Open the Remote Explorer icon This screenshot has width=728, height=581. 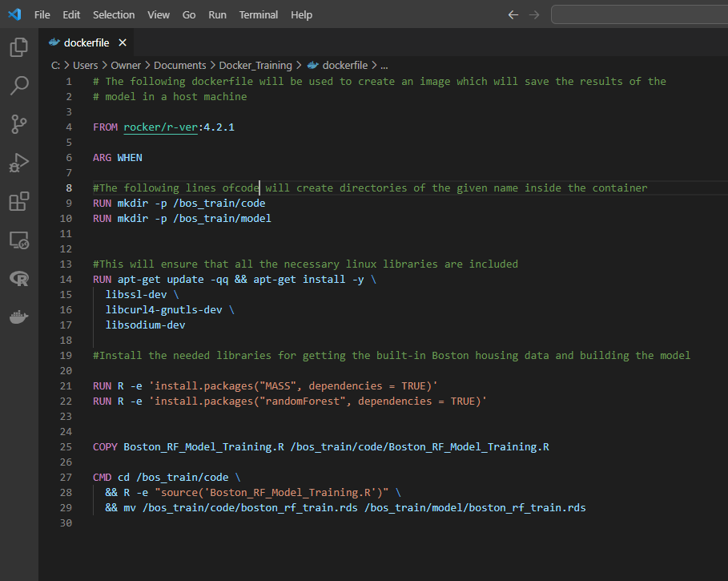point(18,240)
